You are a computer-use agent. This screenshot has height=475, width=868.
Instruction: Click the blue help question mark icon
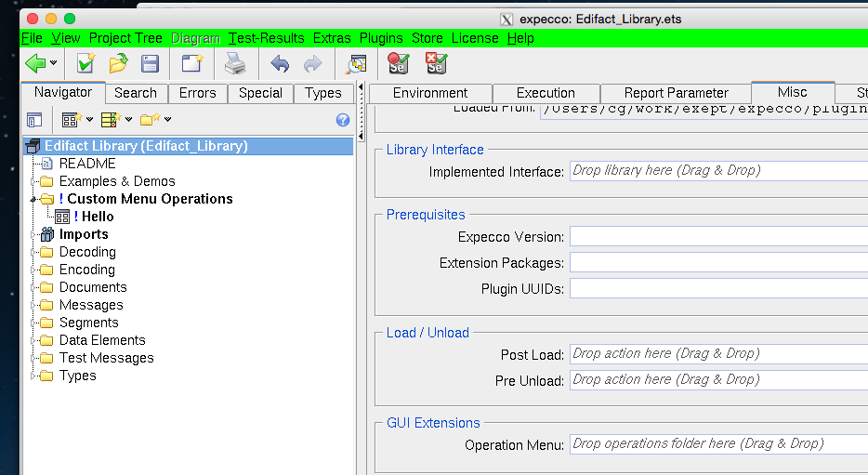pyautogui.click(x=343, y=120)
